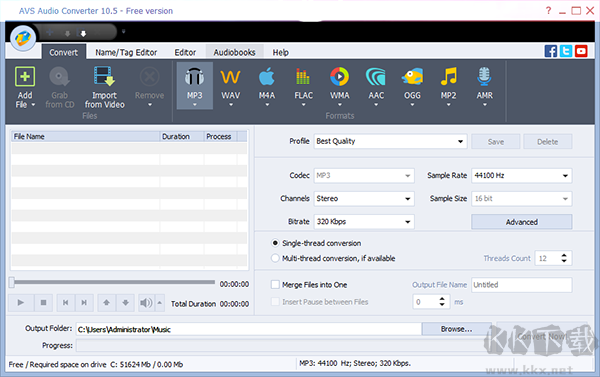Viewport: 600px width, 377px height.
Task: Expand the quick access toolbar arrow
Action: [x=123, y=32]
